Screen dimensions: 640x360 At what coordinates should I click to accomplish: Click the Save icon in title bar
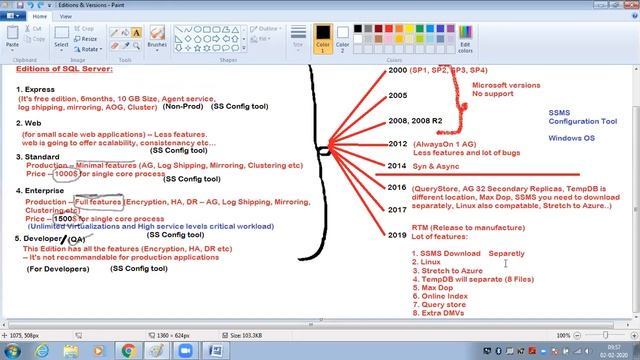click(20, 5)
